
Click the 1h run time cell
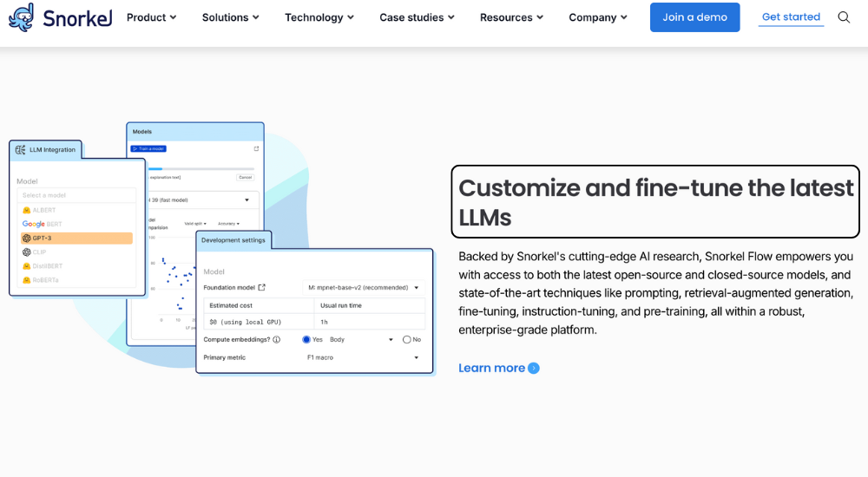pos(369,322)
